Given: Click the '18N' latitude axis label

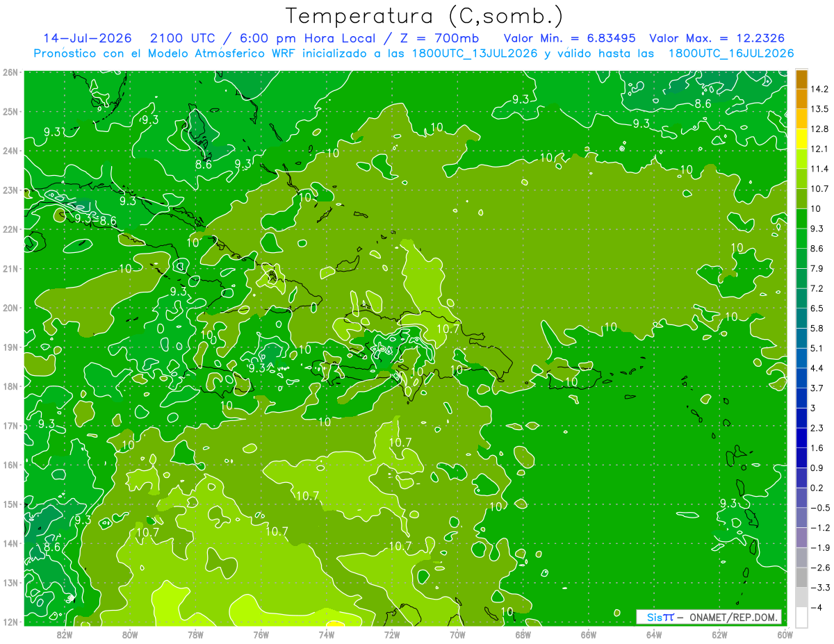Looking at the screenshot, I should 10,386.
